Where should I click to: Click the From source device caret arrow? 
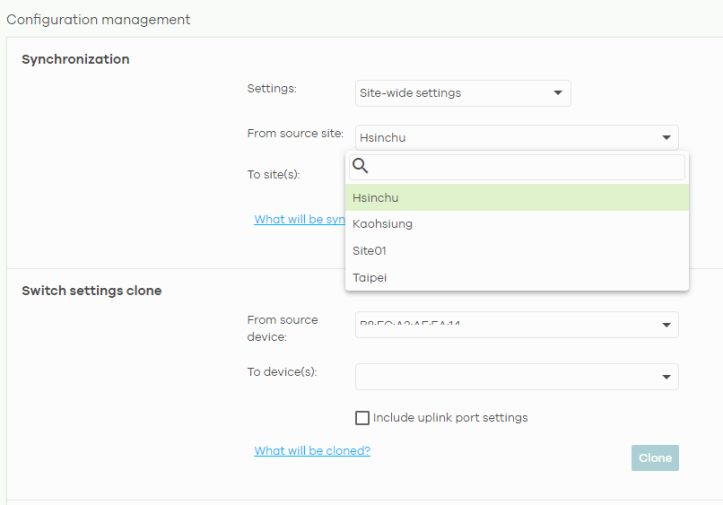tap(666, 325)
